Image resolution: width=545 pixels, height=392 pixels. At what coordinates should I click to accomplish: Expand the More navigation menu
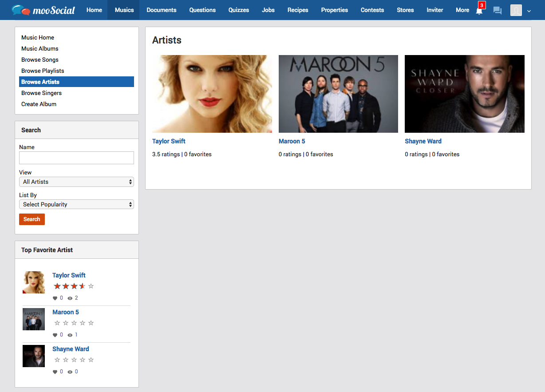click(462, 10)
